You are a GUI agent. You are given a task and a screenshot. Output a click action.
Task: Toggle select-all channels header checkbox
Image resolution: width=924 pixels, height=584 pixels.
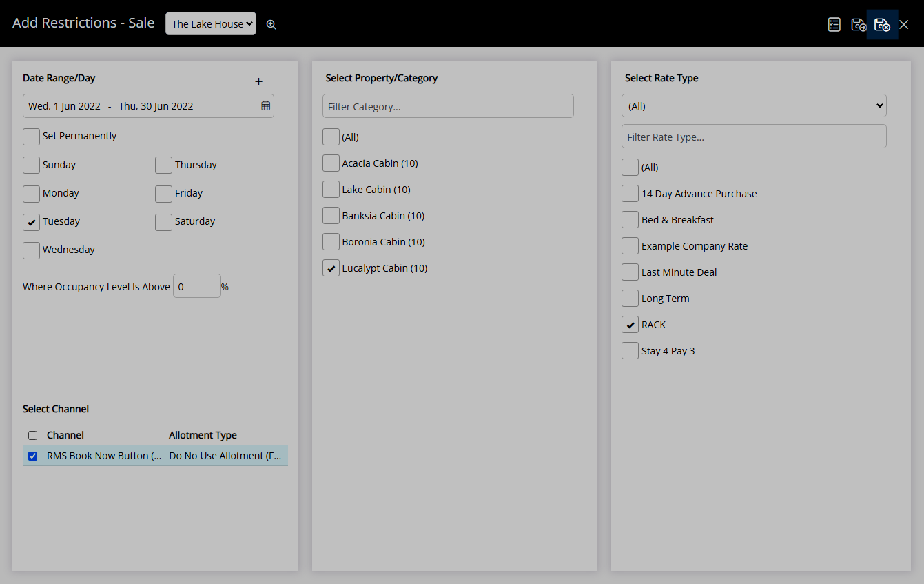point(32,435)
